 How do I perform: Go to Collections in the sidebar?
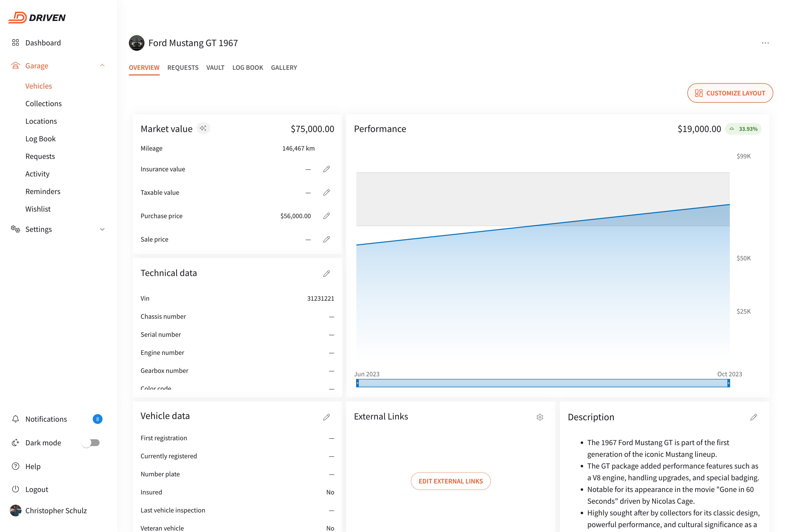[44, 104]
